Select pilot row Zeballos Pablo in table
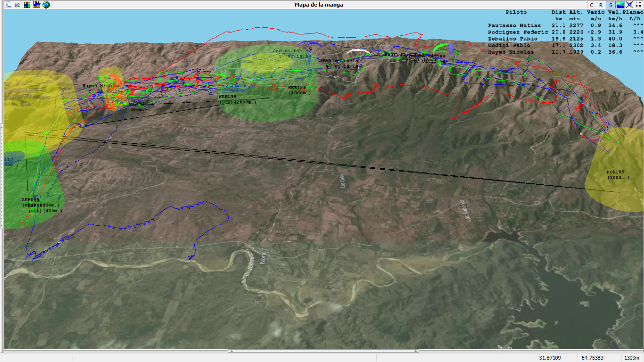The image size is (644, 362). coord(565,39)
